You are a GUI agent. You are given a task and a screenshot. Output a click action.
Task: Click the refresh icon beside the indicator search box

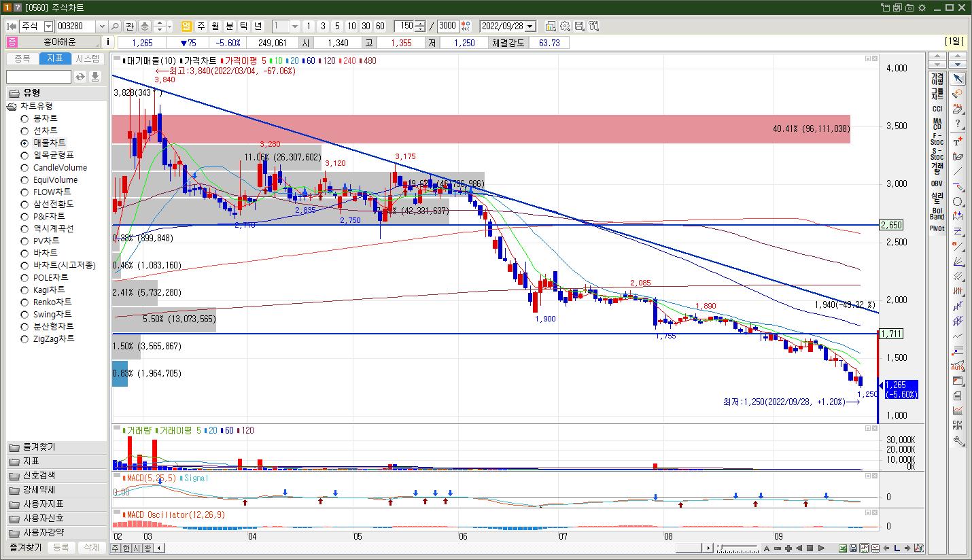[80, 77]
